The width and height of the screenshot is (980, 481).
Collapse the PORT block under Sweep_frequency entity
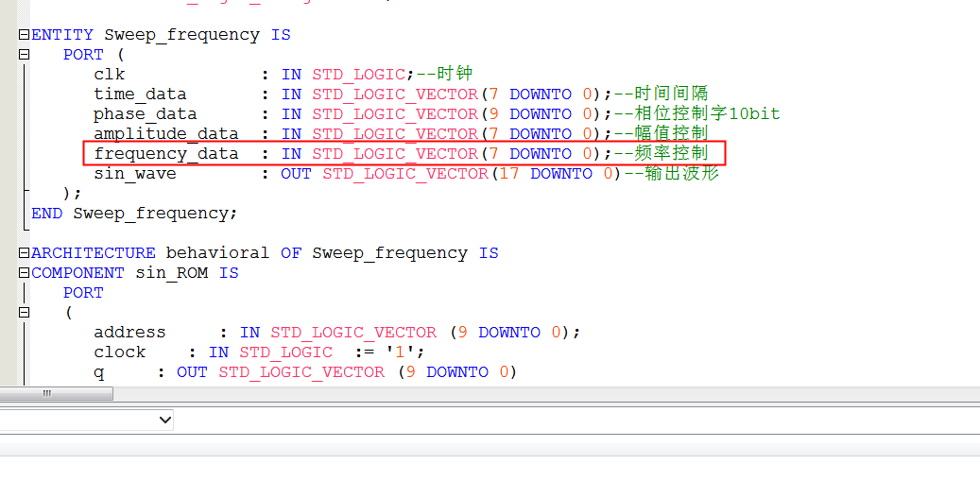(x=24, y=55)
